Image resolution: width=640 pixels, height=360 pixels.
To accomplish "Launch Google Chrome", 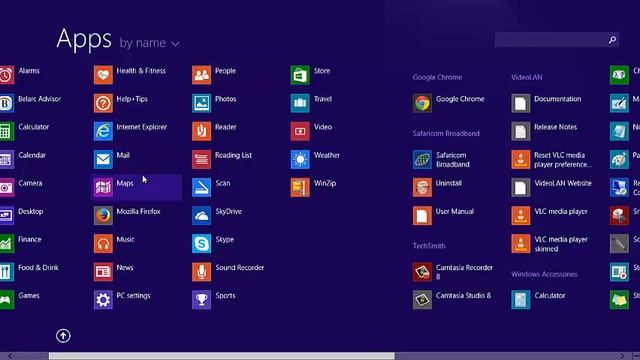I will point(449,103).
